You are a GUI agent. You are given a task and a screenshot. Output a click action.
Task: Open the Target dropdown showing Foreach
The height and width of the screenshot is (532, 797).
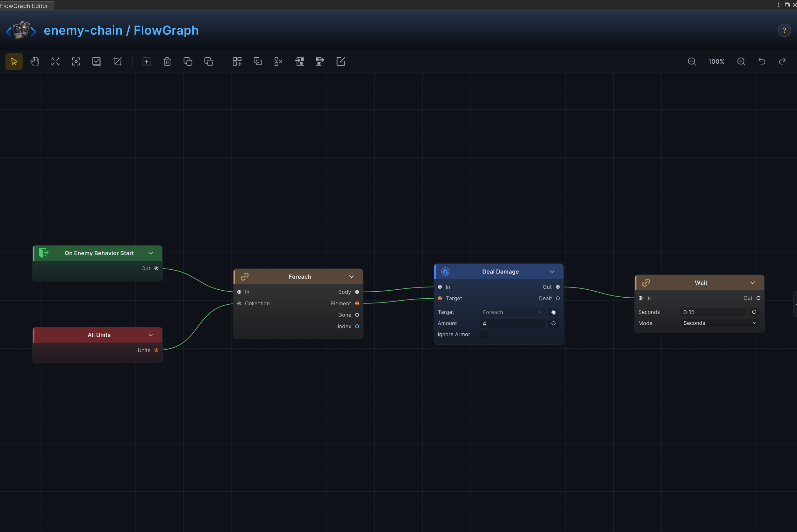pyautogui.click(x=512, y=312)
